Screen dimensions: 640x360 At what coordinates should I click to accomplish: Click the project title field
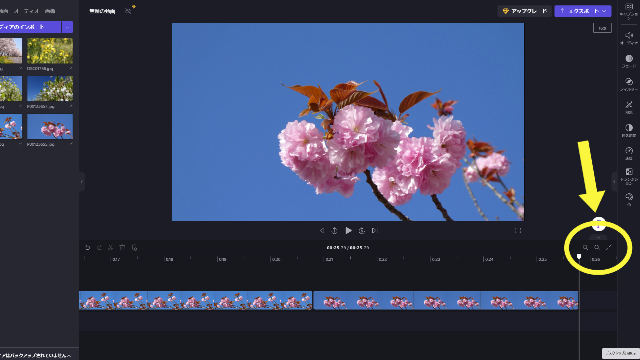click(x=102, y=11)
